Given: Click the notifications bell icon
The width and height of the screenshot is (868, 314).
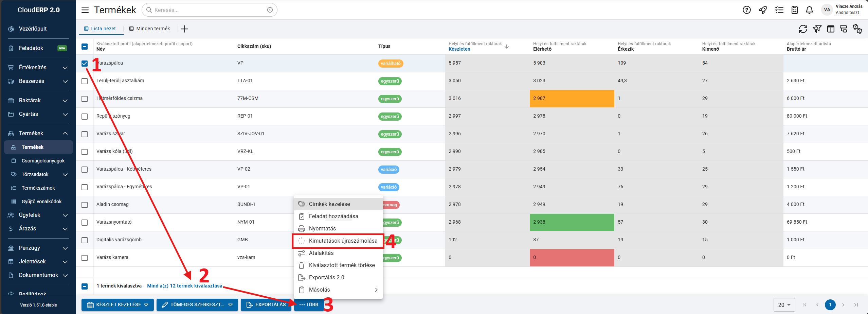Looking at the screenshot, I should pos(809,10).
